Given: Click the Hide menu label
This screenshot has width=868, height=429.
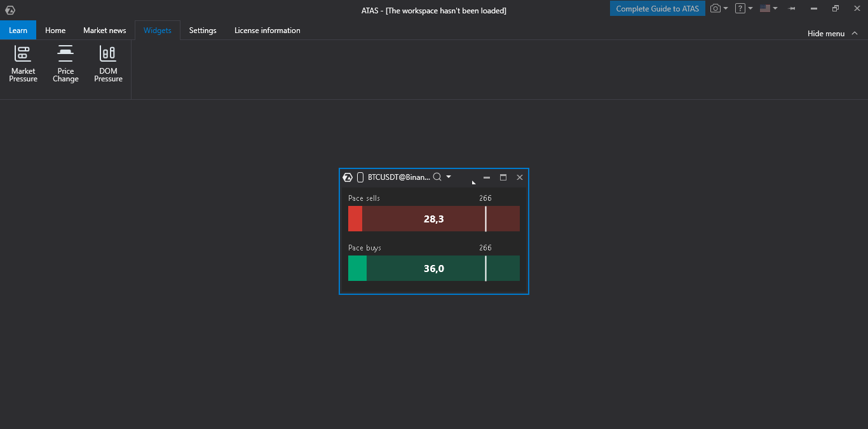Looking at the screenshot, I should [826, 33].
